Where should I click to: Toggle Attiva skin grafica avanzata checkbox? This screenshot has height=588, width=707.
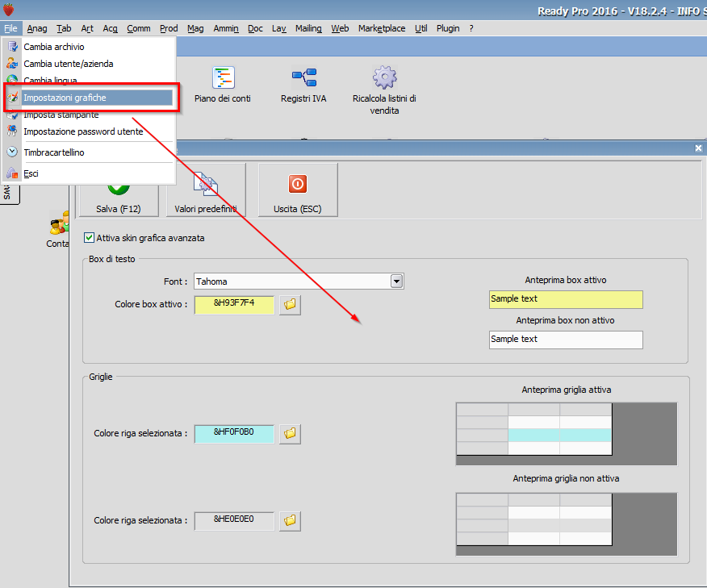tap(90, 238)
